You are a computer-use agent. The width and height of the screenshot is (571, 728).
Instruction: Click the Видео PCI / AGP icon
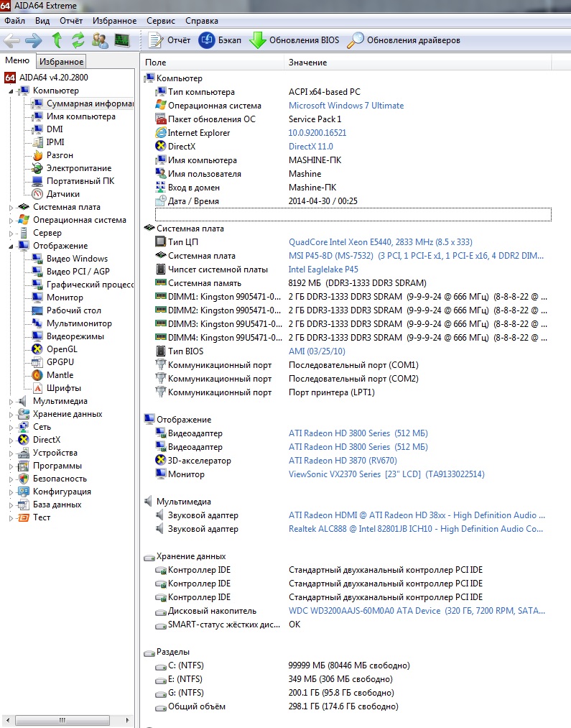point(37,272)
